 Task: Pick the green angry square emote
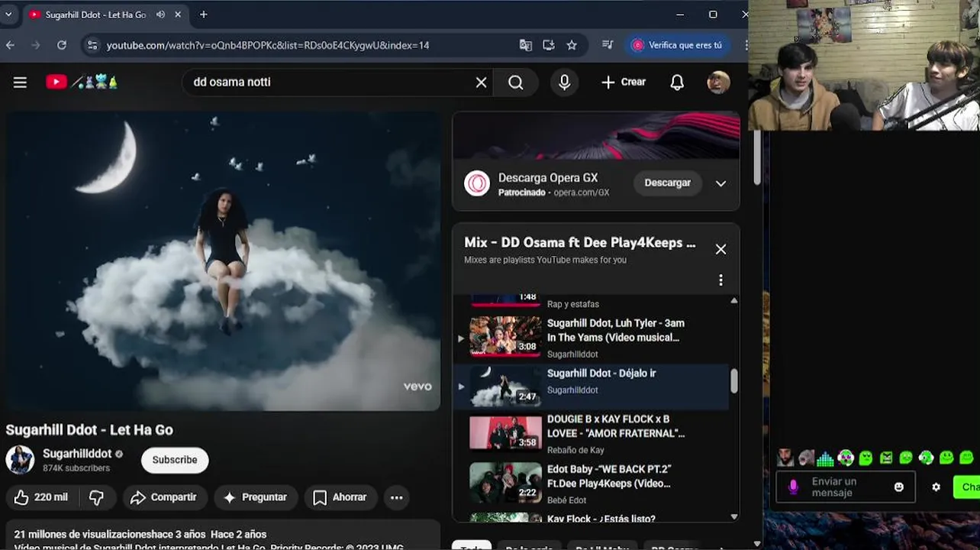pyautogui.click(x=885, y=458)
